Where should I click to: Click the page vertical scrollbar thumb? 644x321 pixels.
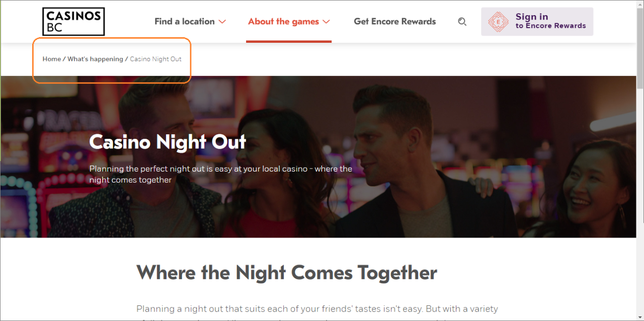point(640,48)
